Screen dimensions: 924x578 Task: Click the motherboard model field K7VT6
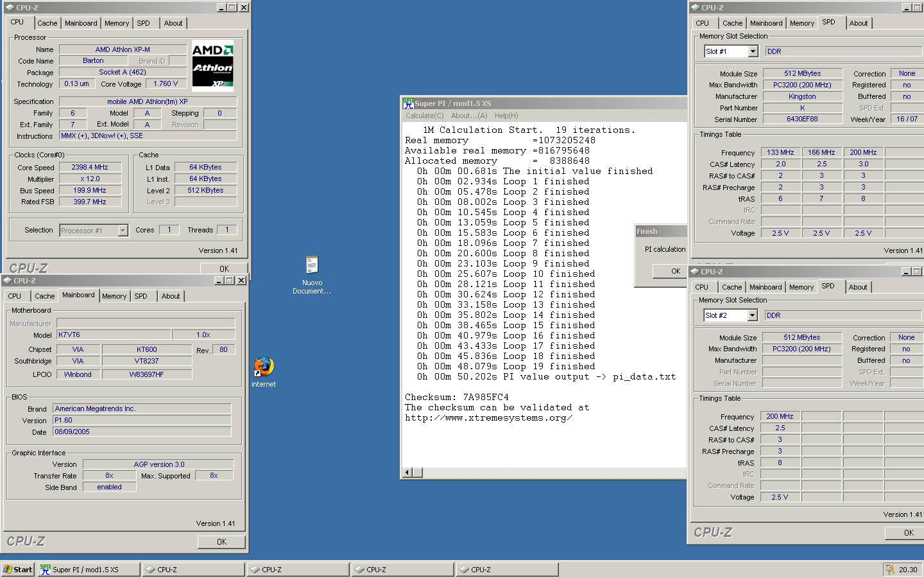click(x=114, y=335)
